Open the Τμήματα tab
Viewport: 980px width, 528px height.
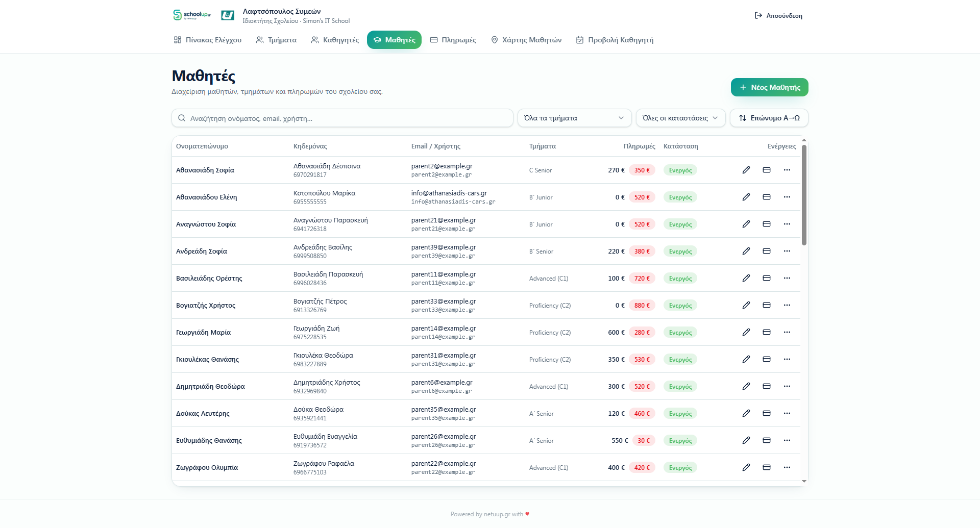coord(276,40)
